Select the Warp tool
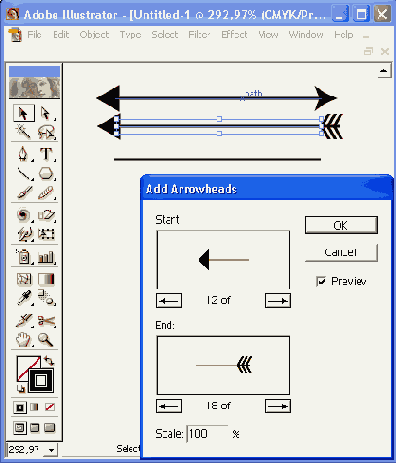The width and height of the screenshot is (396, 463). click(24, 234)
